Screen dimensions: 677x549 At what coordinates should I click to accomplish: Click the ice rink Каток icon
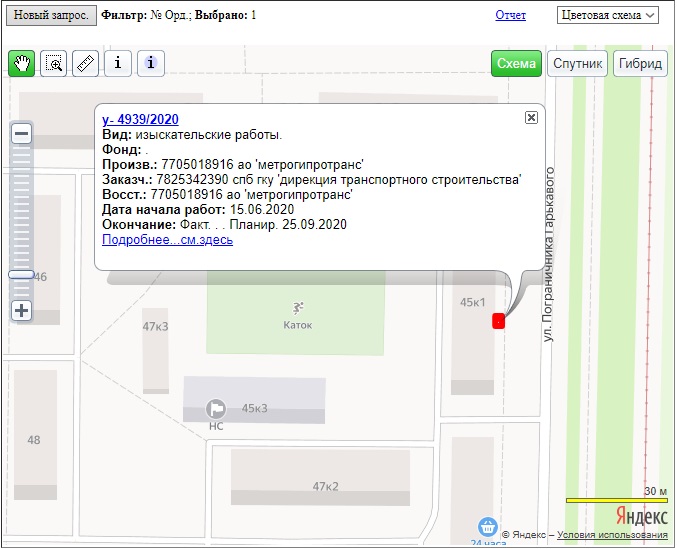pos(298,308)
